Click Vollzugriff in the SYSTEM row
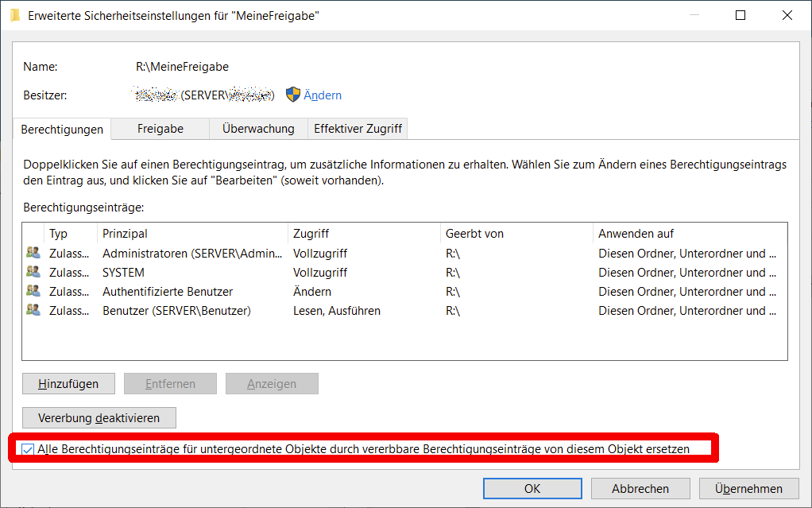The height and width of the screenshot is (508, 812). click(320, 273)
